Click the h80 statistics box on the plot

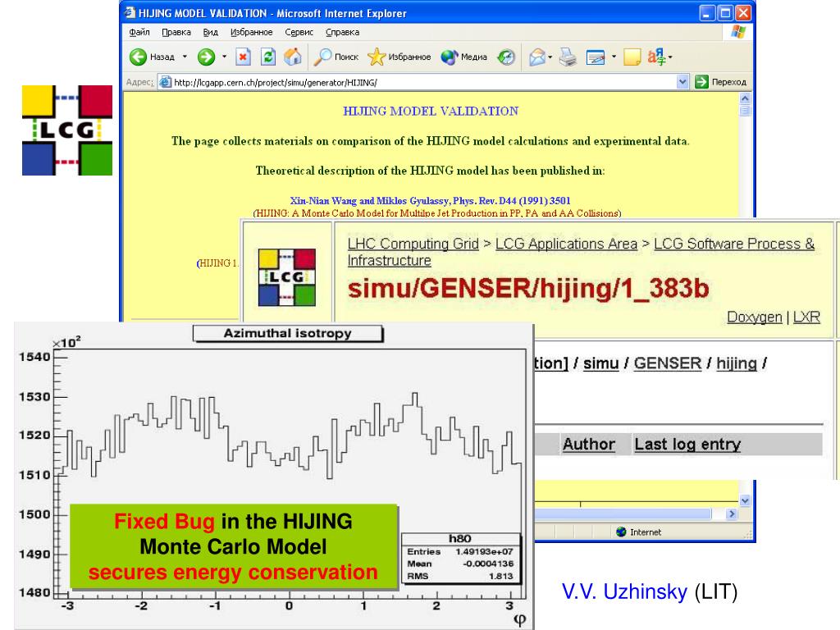461,558
